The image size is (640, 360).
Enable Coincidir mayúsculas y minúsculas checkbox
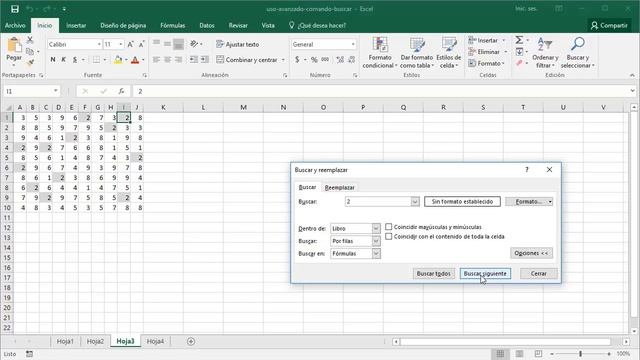[389, 227]
